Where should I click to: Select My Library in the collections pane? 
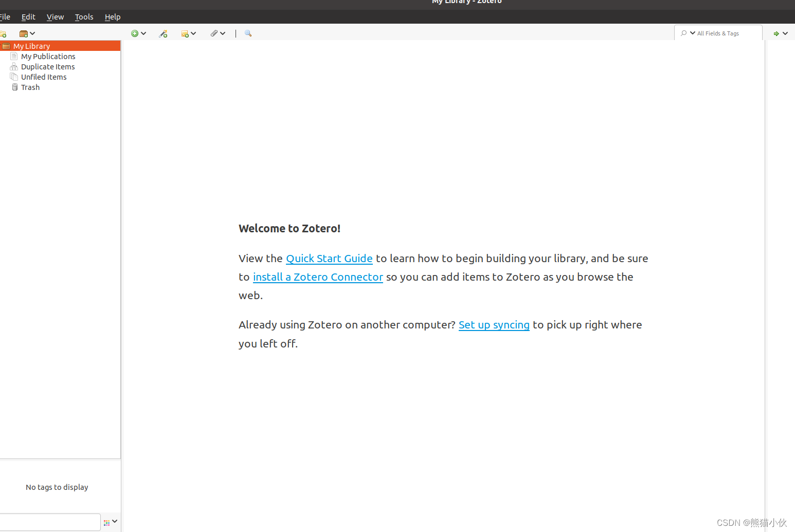point(60,46)
